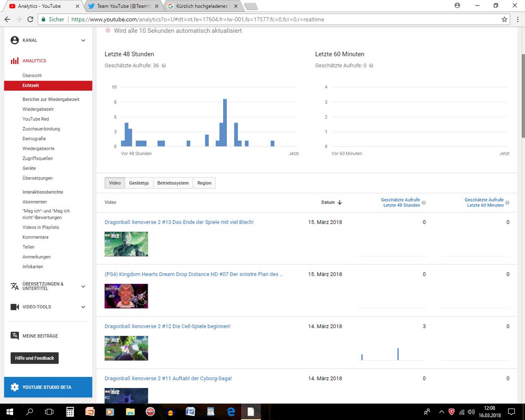This screenshot has height=420, width=525.
Task: Open the Kanal account icon
Action: tap(15, 40)
